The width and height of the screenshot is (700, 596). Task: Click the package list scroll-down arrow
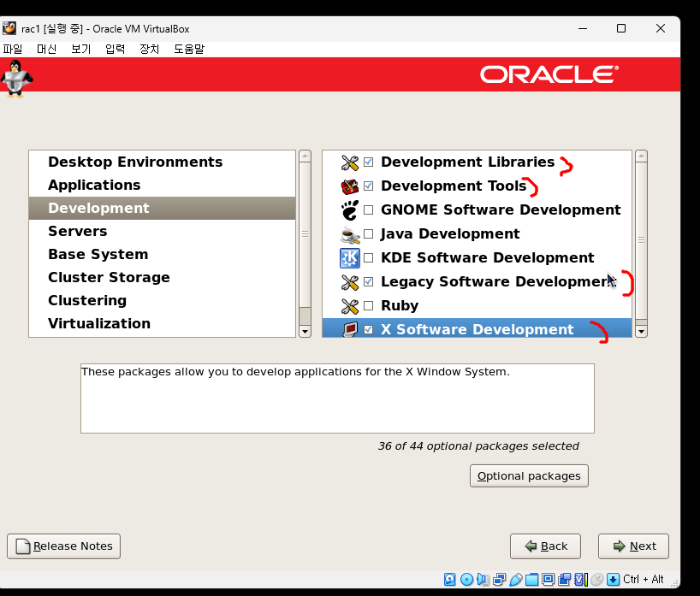click(641, 332)
